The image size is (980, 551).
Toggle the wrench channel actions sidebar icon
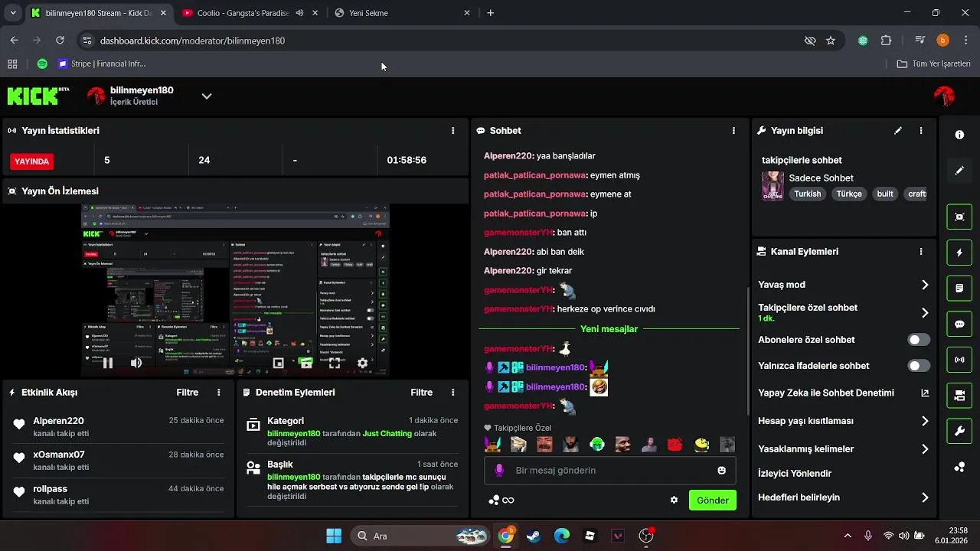[x=959, y=432]
